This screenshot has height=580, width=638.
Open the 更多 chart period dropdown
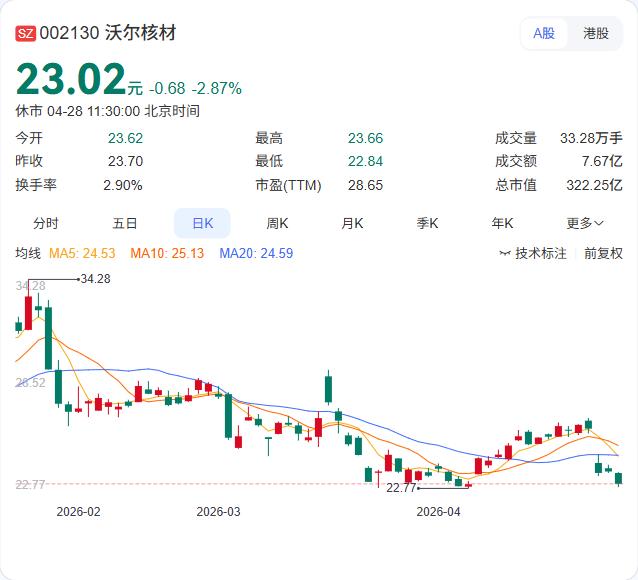pos(585,223)
